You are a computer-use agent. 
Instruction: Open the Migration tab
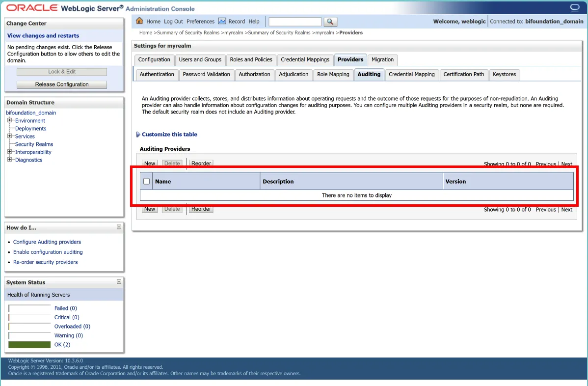382,59
